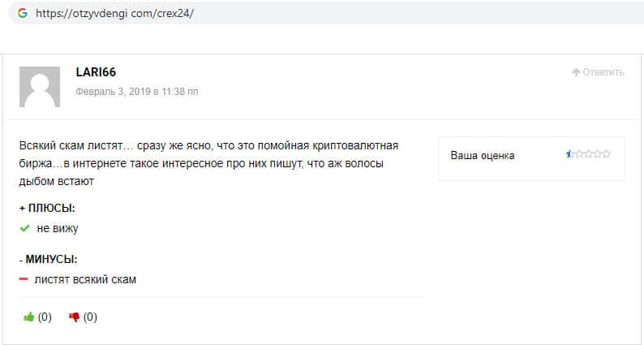Click the dislike count beside the thumbs-down

(x=90, y=317)
